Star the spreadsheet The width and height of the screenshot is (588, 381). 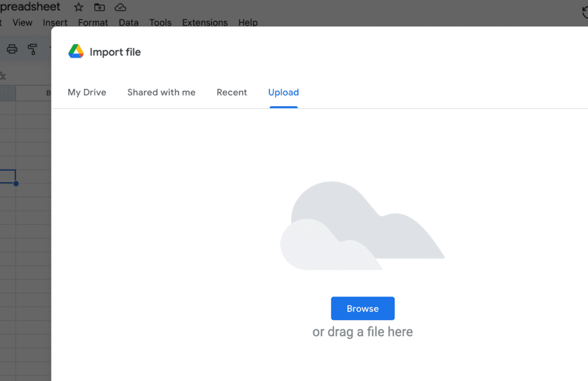78,7
